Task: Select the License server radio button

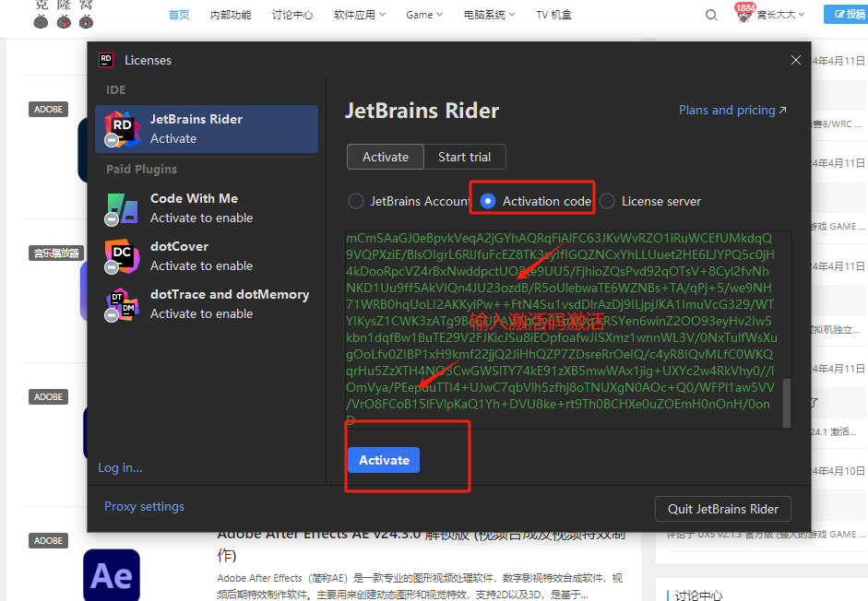Action: coord(607,201)
